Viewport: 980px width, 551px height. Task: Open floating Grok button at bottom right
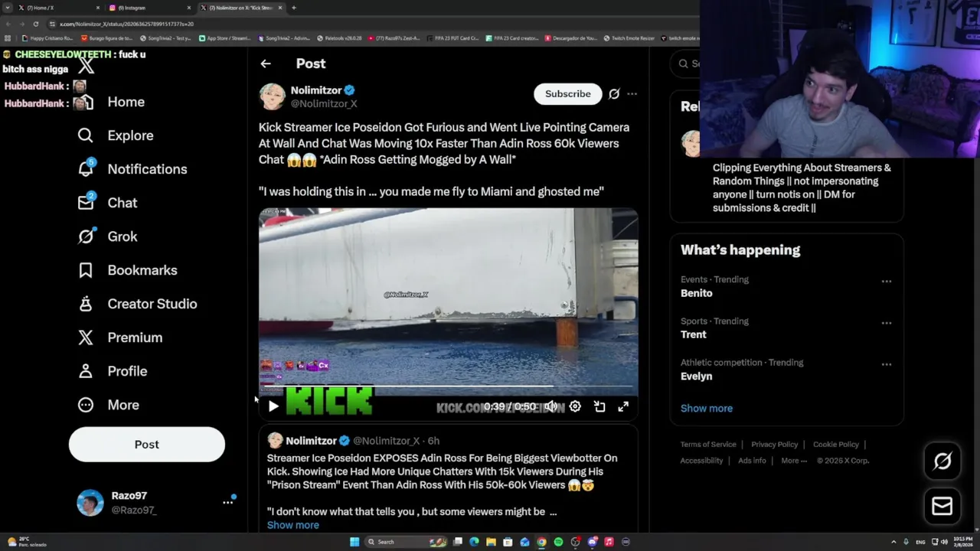click(x=942, y=461)
